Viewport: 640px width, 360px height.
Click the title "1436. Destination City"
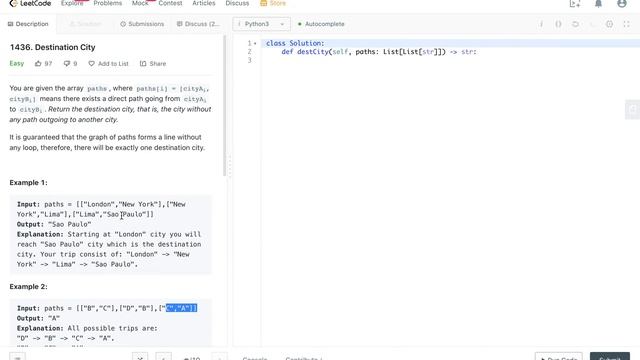tap(52, 47)
